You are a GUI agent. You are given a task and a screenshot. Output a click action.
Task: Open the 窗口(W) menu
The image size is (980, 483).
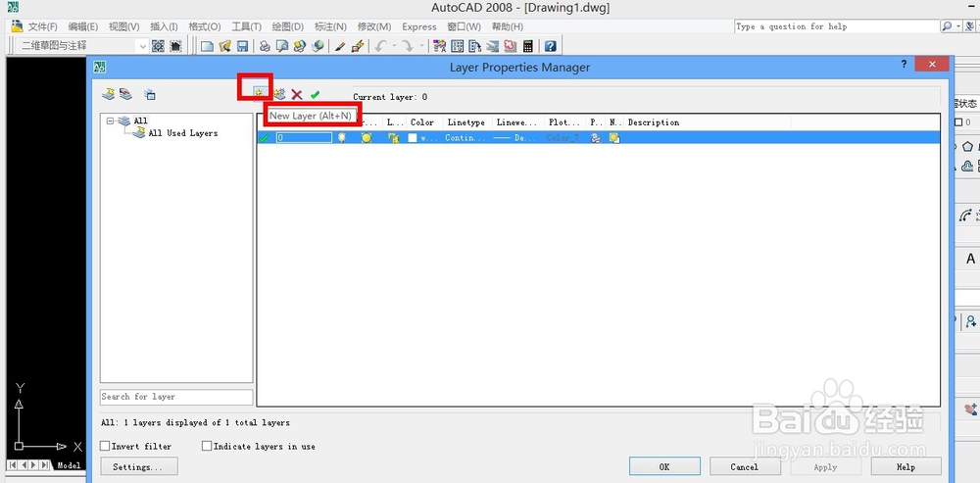(x=465, y=26)
